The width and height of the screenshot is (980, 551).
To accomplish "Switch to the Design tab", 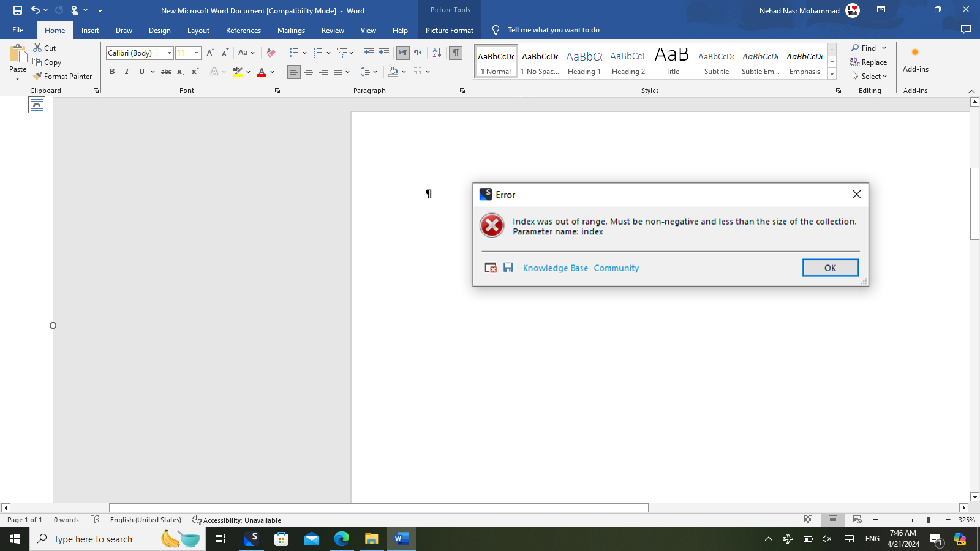I will point(160,30).
